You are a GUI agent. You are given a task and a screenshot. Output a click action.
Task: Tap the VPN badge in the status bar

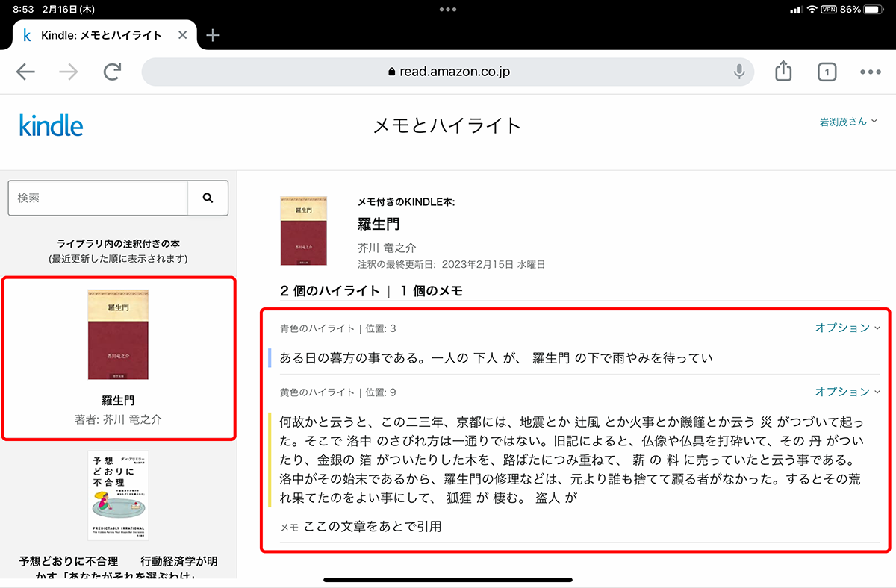[x=829, y=10]
